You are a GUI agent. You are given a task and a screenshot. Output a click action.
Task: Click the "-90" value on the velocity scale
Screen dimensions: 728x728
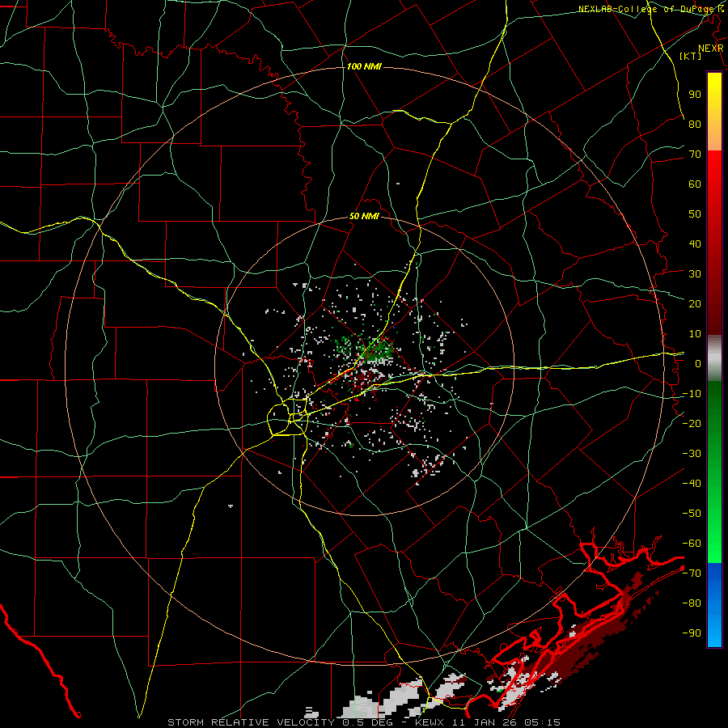coord(692,633)
